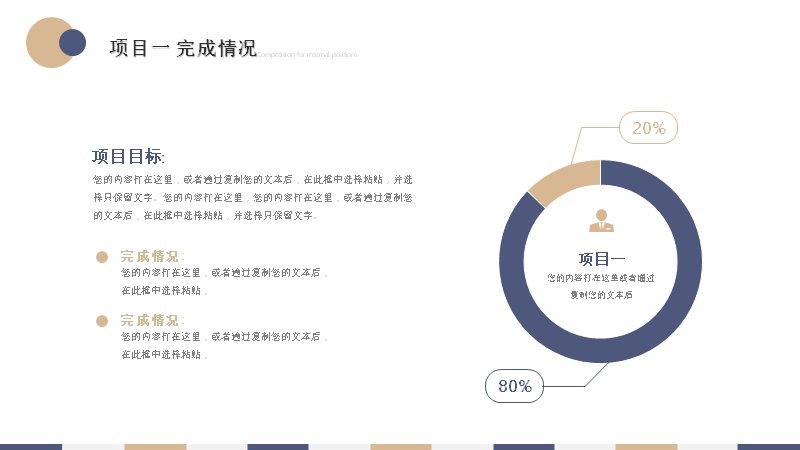
Task: Click the businessman icon inside the donut chart
Action: coord(602,220)
